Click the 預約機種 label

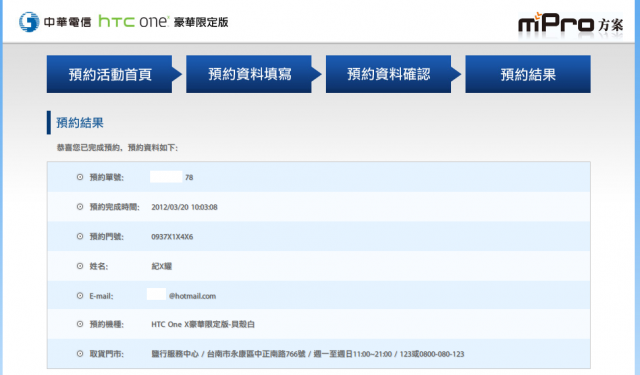point(107,324)
